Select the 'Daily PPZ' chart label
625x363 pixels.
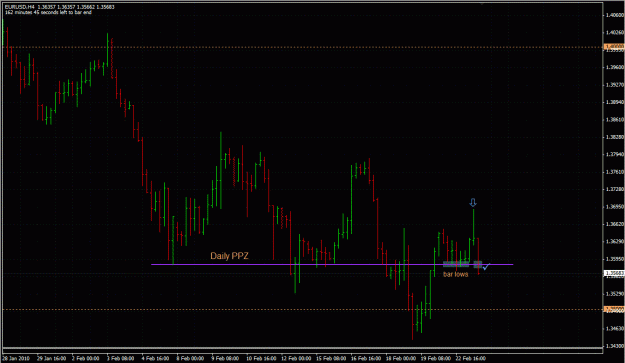pyautogui.click(x=229, y=256)
